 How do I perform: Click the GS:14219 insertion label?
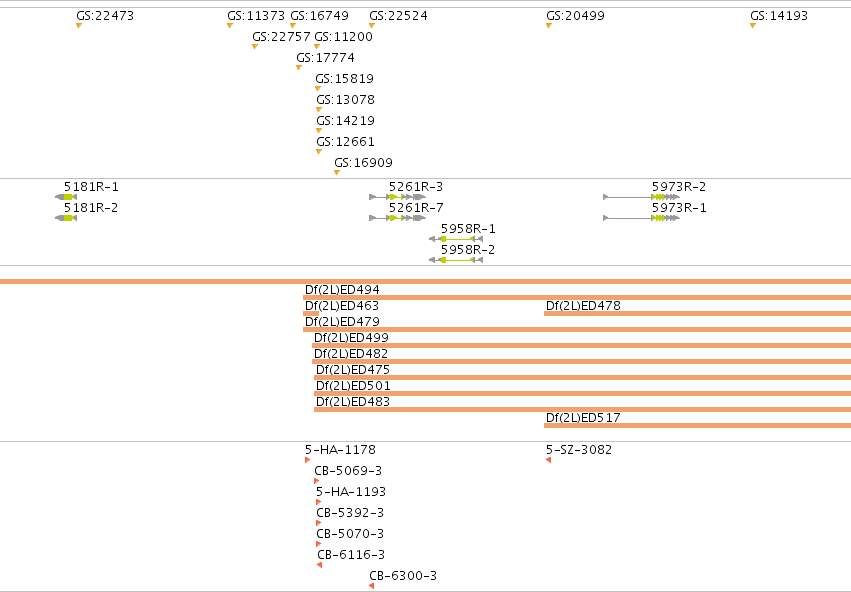(x=346, y=120)
